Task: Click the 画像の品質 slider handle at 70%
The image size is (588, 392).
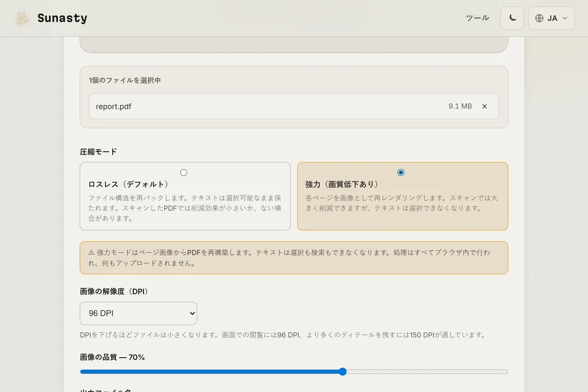Action: (342, 372)
